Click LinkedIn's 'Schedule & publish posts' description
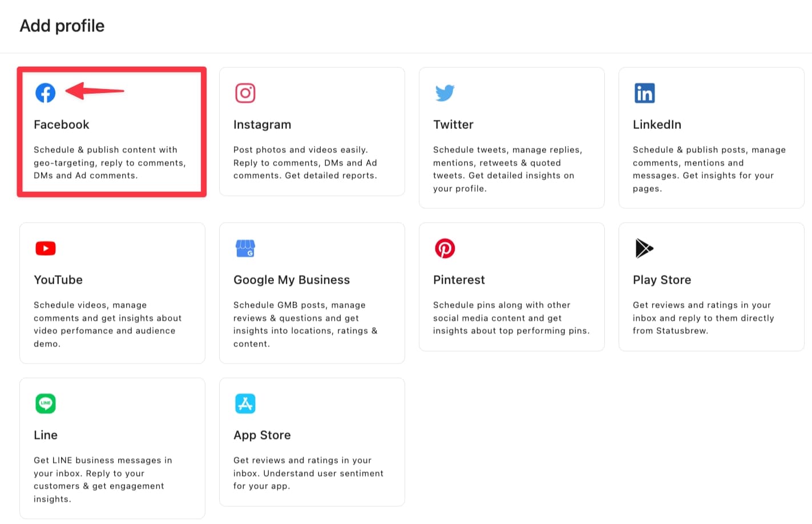 (709, 169)
